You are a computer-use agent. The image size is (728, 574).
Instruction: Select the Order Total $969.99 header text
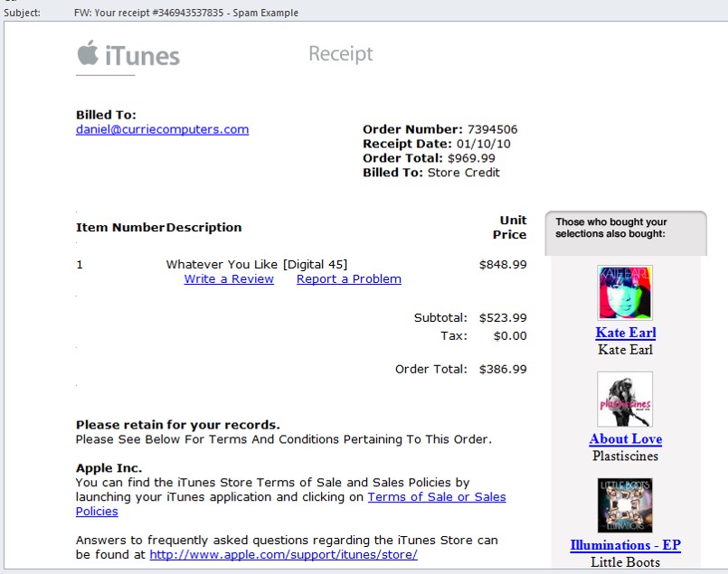[x=429, y=158]
